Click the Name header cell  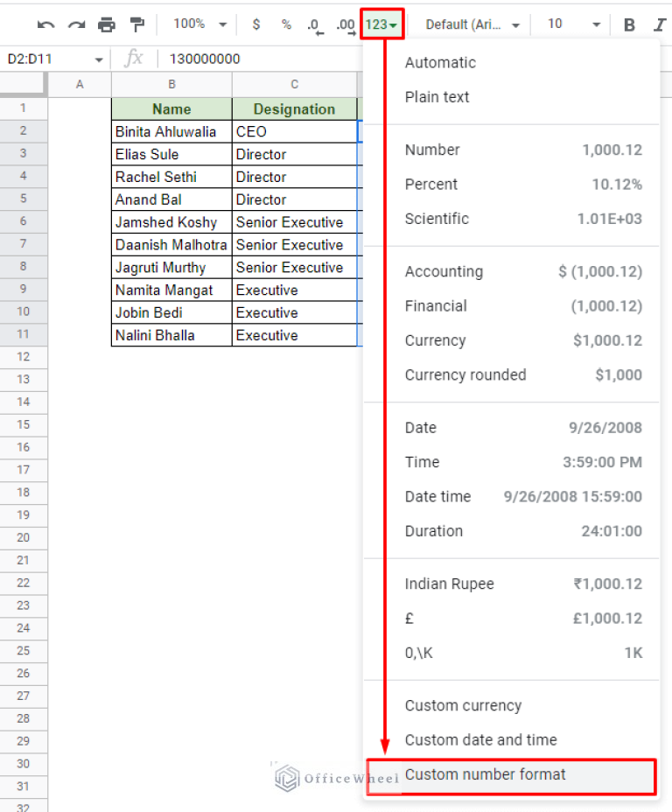[x=171, y=108]
